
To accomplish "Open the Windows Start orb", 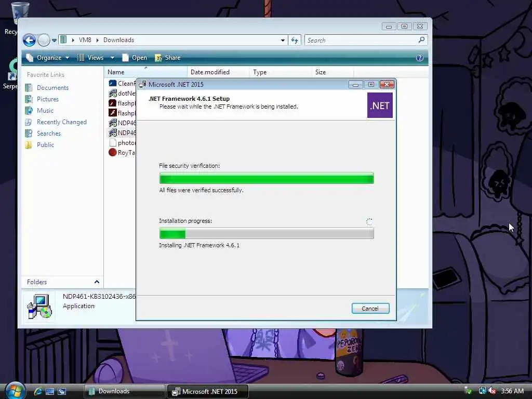I will 14,390.
